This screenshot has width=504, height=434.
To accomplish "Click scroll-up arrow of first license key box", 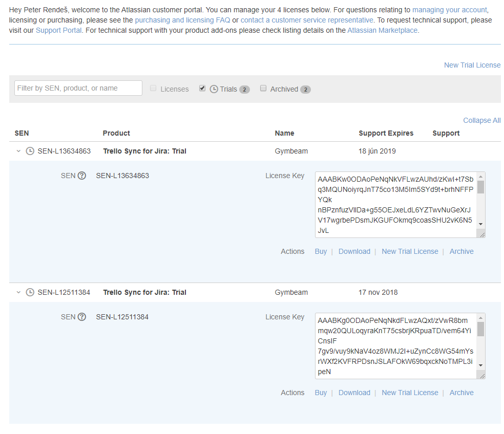I will [480, 177].
